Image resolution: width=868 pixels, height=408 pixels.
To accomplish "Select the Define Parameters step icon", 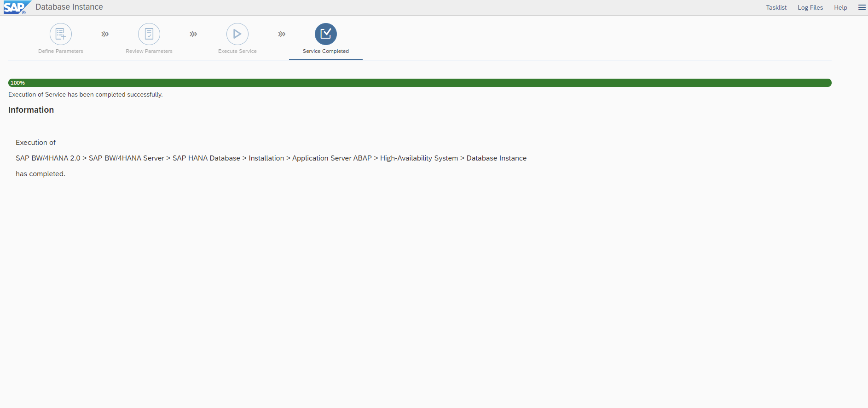I will click(61, 34).
